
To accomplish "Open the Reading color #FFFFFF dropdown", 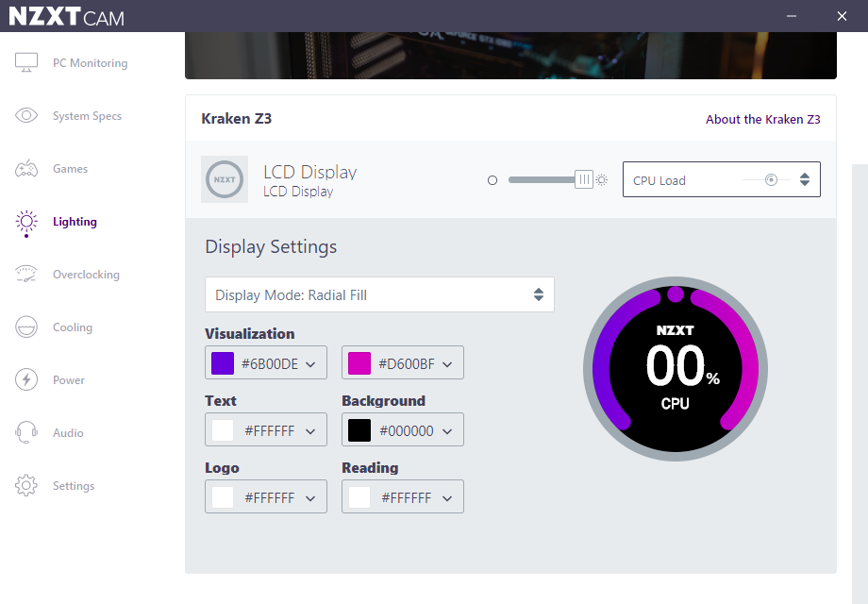I will (x=403, y=496).
